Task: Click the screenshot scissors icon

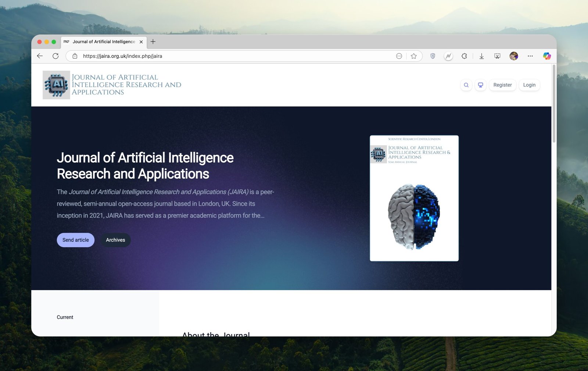Action: (x=497, y=56)
